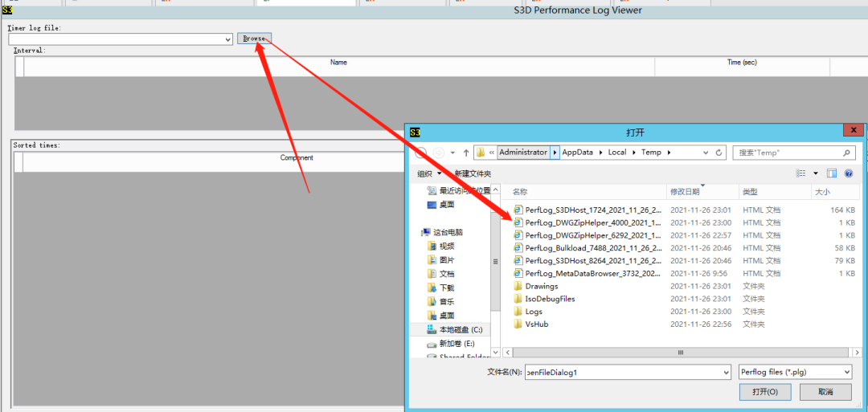This screenshot has width=868, height=412.
Task: Click the 58 KB size cell
Action: tap(845, 248)
